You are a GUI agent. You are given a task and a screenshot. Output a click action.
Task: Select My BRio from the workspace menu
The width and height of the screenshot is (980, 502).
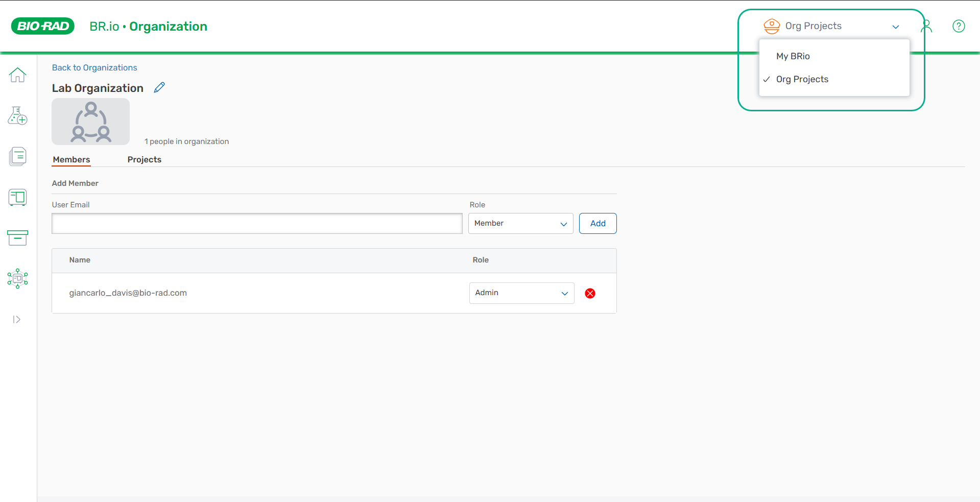pos(793,56)
